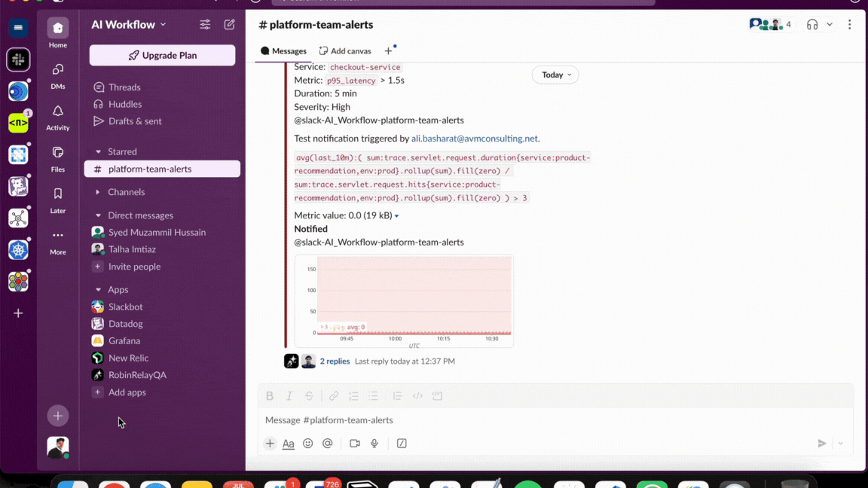
Task: Click the platform-team-alerts message input field
Action: (x=452, y=419)
